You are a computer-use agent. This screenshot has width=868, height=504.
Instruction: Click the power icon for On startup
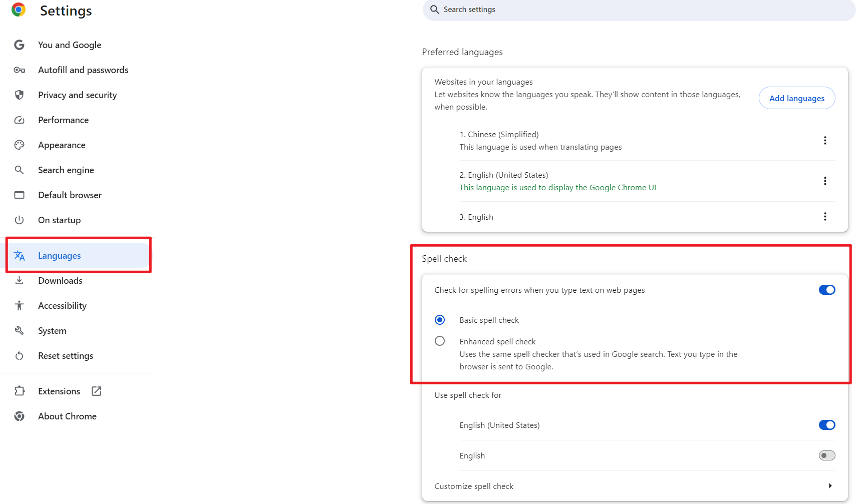19,220
